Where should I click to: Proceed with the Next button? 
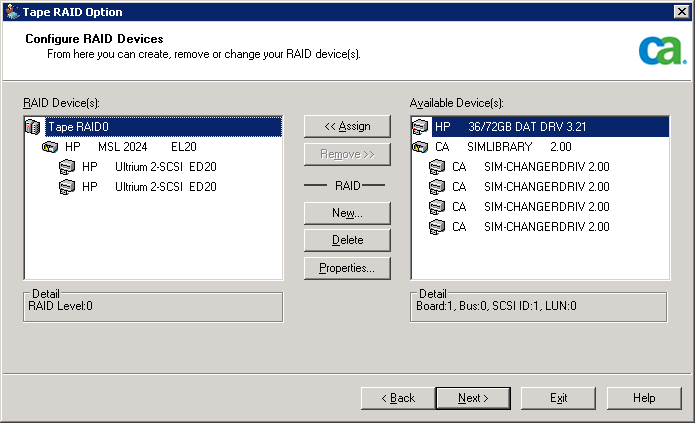click(473, 398)
